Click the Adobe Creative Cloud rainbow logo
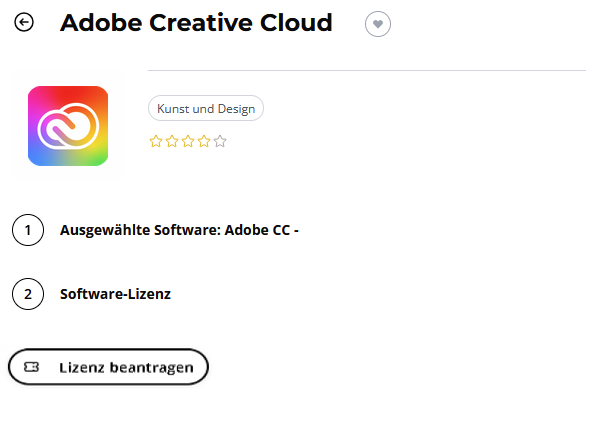The width and height of the screenshot is (606, 426). pyautogui.click(x=68, y=126)
